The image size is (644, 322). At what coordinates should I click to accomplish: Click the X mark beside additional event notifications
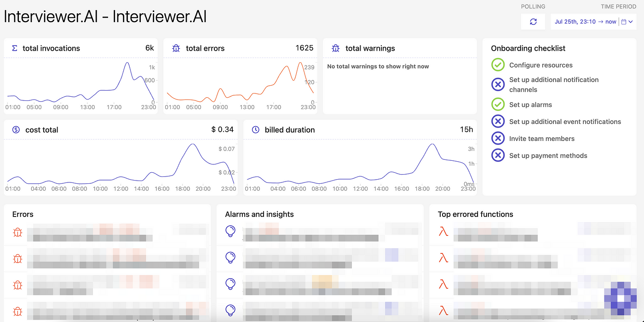coord(498,122)
